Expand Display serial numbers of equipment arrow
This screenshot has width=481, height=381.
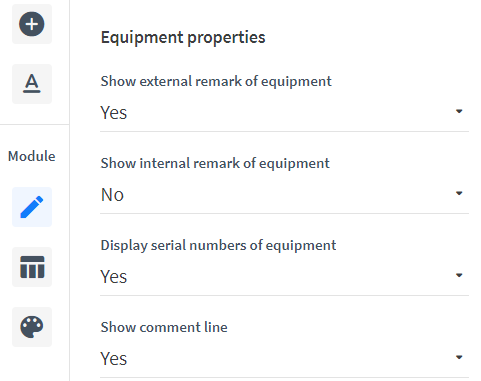tap(459, 275)
